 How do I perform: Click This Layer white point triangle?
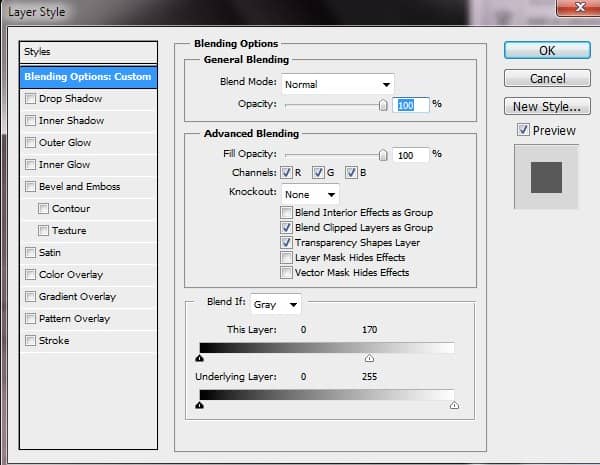click(x=369, y=358)
